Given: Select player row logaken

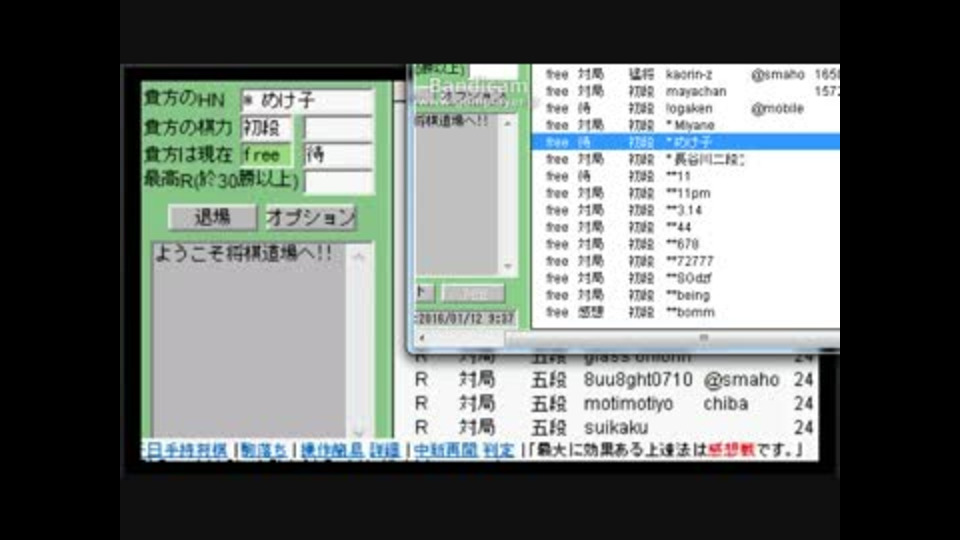Looking at the screenshot, I should tap(686, 108).
